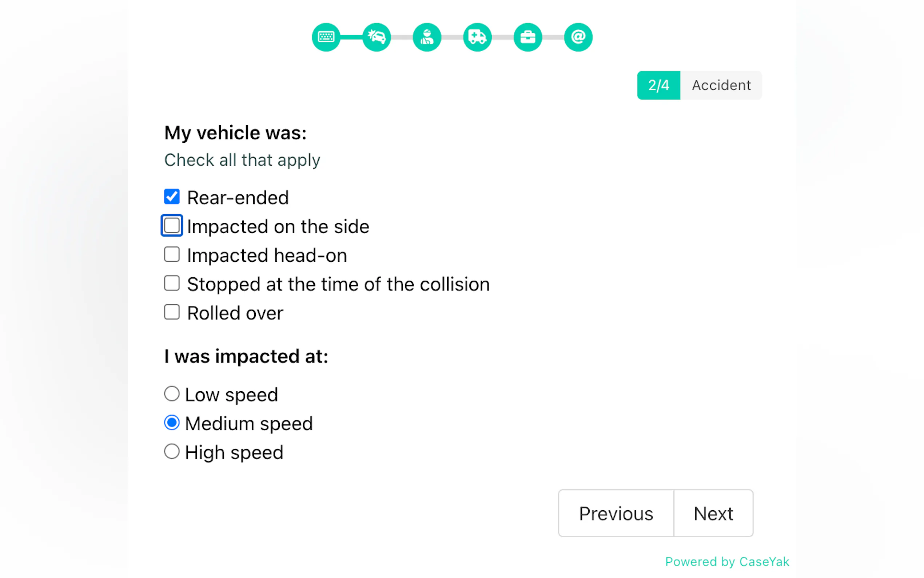
Task: Click the Rear-ended label text
Action: 238,198
